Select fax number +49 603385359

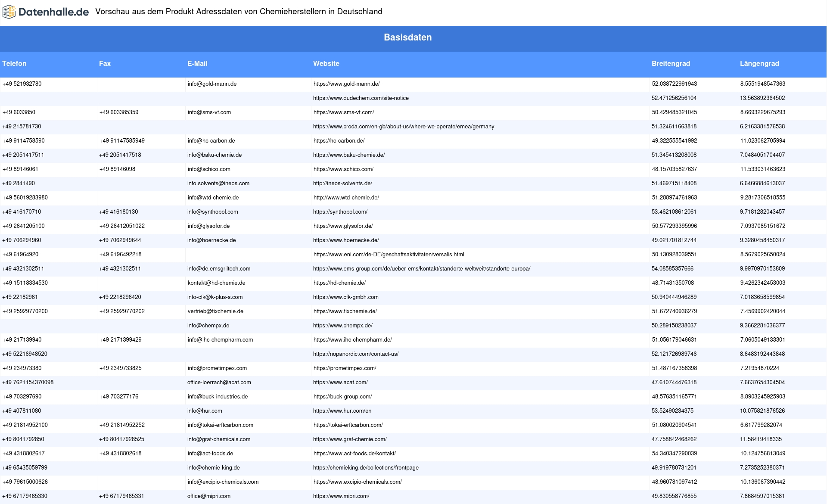tap(119, 112)
